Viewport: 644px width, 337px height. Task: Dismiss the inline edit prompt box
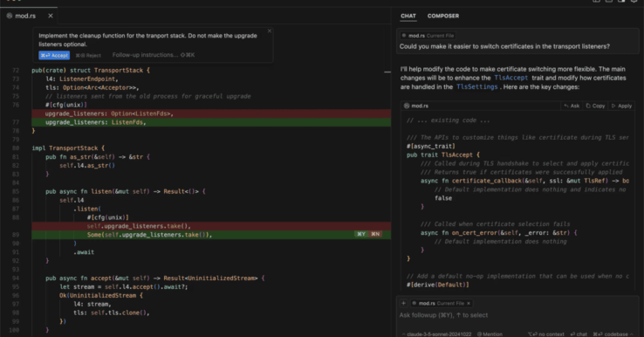[x=270, y=31]
